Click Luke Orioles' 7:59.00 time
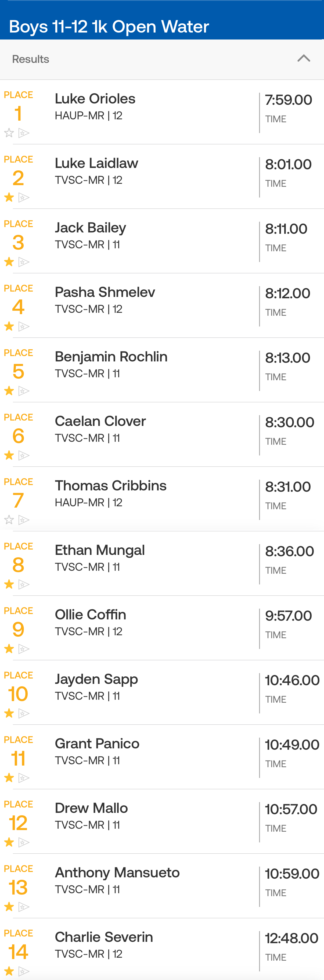Screen dimensions: 324x980 click(x=288, y=100)
